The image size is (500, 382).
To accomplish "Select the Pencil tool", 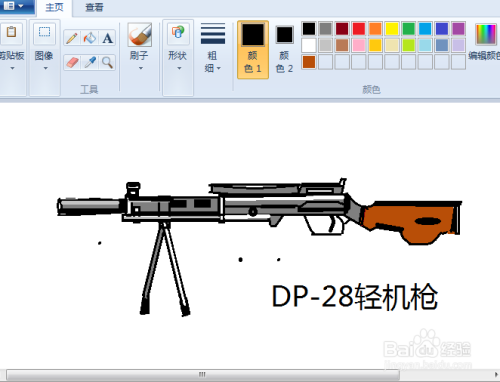I will click(72, 38).
